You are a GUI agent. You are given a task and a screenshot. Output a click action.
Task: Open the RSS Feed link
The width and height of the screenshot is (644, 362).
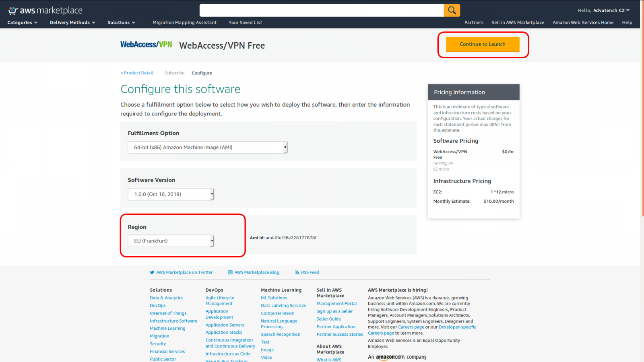click(310, 272)
